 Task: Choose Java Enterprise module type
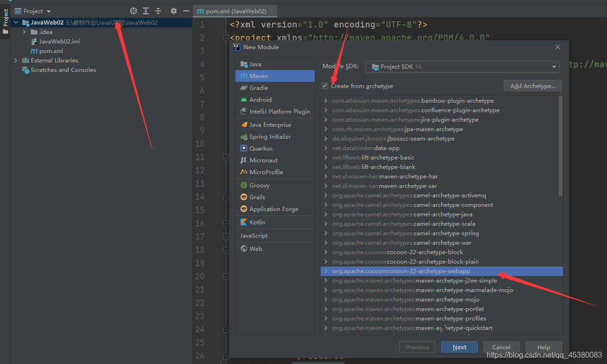[275, 125]
